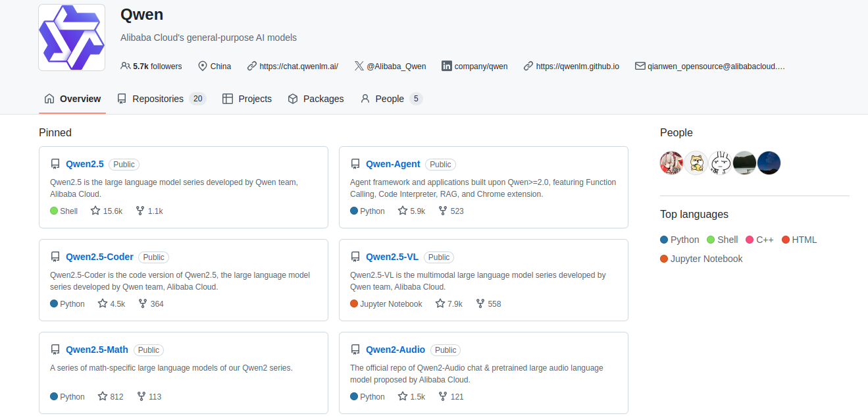Select the Overview tab
This screenshot has height=420, width=868.
pyautogui.click(x=72, y=99)
